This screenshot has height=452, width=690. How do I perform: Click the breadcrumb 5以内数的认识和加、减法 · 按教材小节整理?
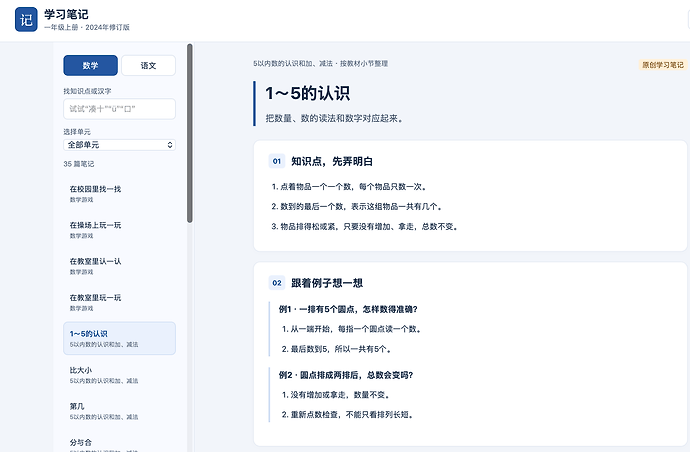tap(320, 63)
